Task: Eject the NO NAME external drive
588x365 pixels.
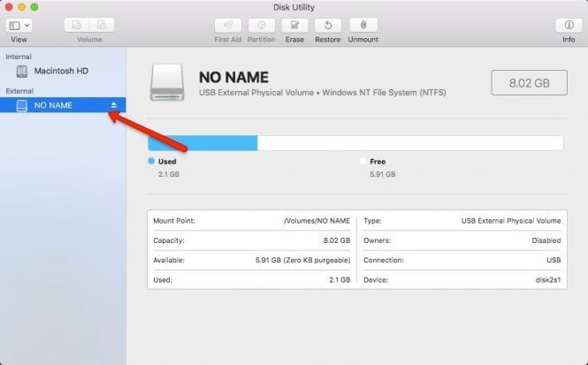Action: click(x=113, y=105)
